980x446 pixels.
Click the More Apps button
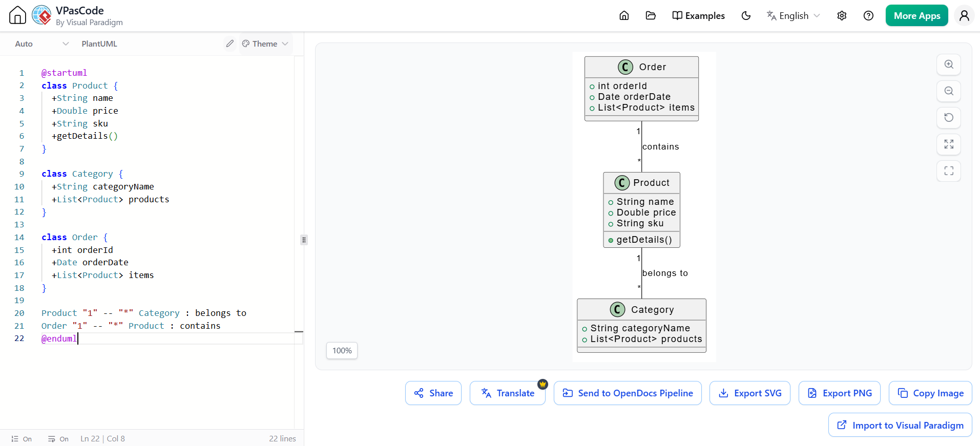(916, 16)
